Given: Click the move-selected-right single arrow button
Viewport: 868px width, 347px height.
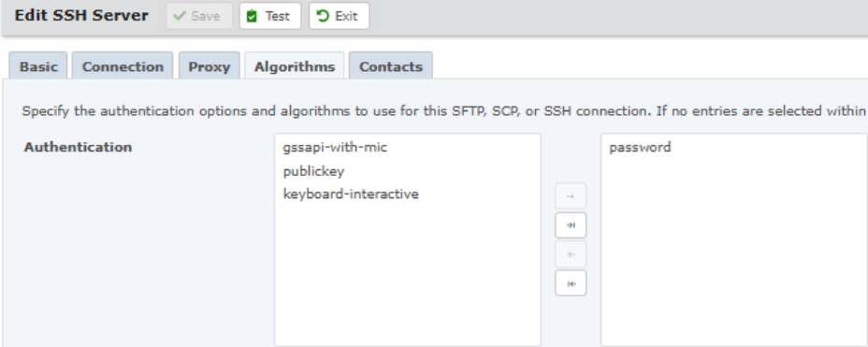Looking at the screenshot, I should 571,195.
